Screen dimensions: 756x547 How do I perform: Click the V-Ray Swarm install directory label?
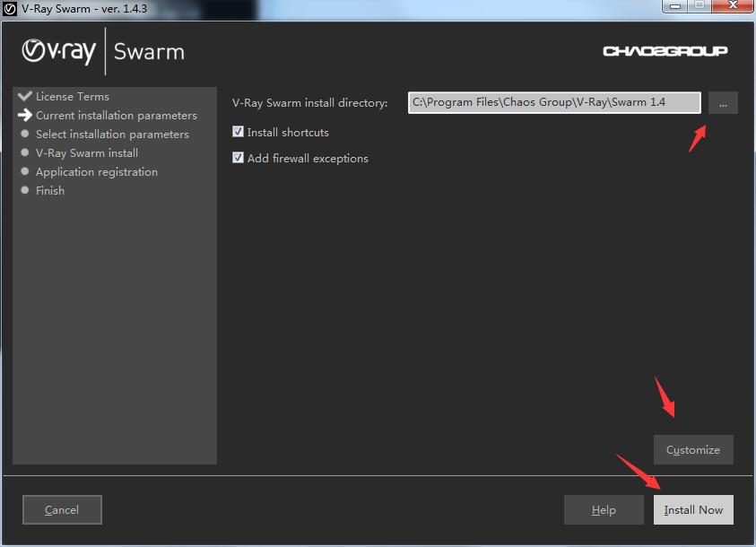click(309, 103)
